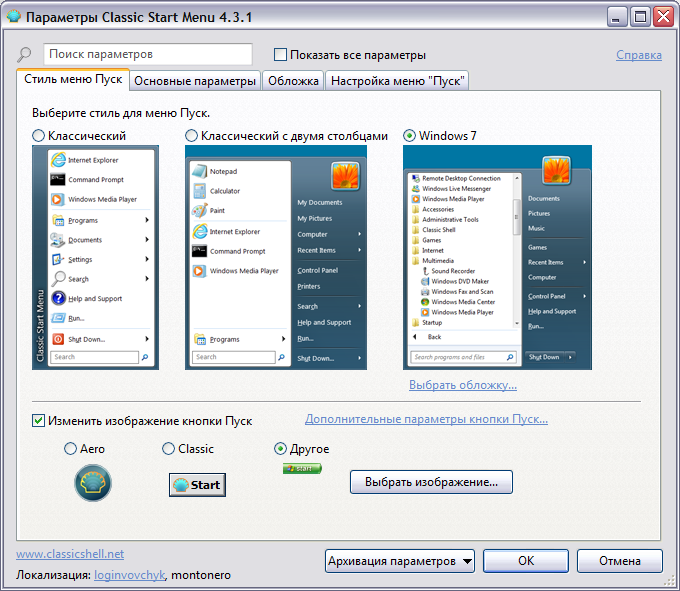Enable the 'Показать все параметры' checkbox

(280, 55)
